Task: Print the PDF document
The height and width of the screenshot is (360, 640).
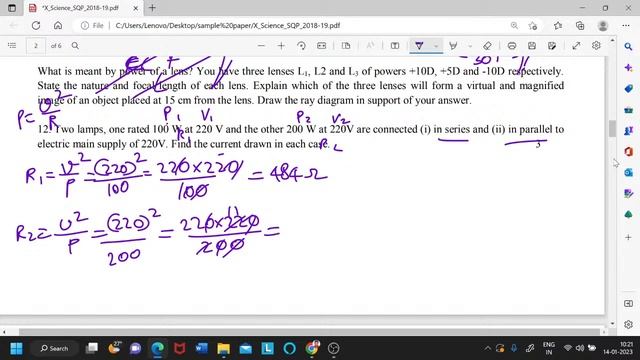Action: tap(512, 46)
